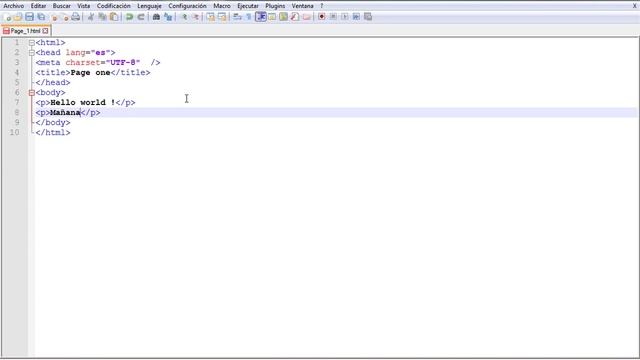Open the Ejecutar menu

248,6
